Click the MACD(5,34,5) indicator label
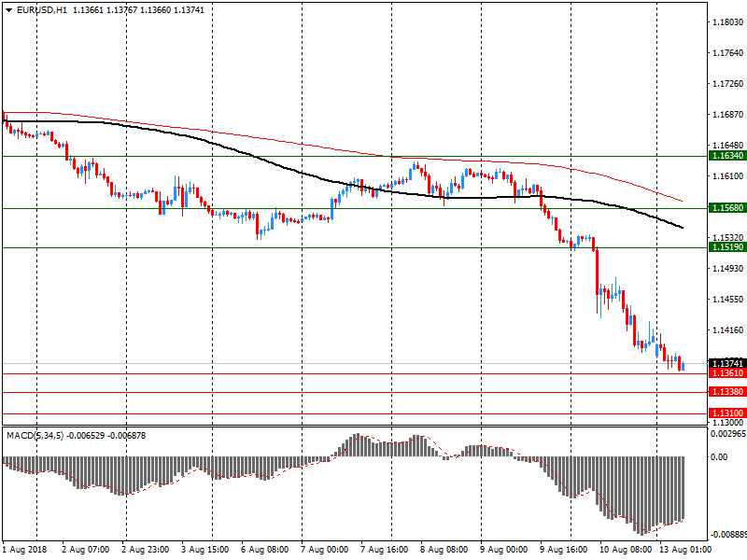The image size is (747, 560). [35, 436]
